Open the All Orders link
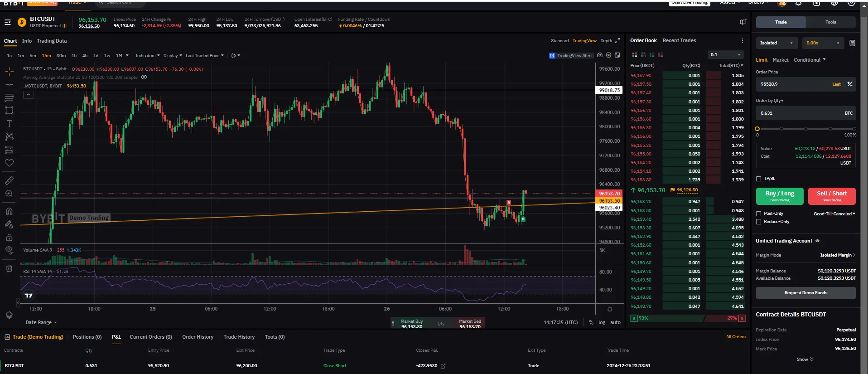Image resolution: width=868 pixels, height=374 pixels. coord(736,337)
